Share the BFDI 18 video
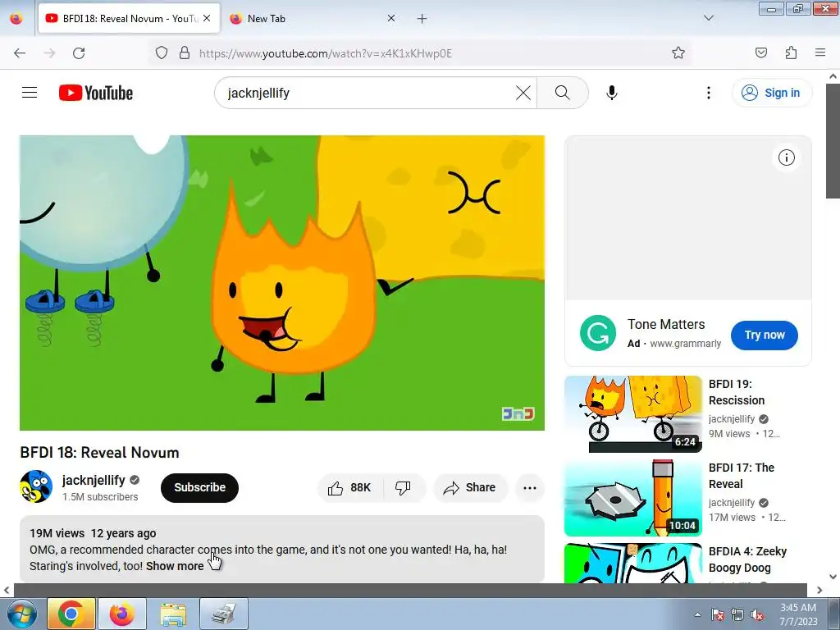Screen dimensions: 840x630 click(x=470, y=487)
